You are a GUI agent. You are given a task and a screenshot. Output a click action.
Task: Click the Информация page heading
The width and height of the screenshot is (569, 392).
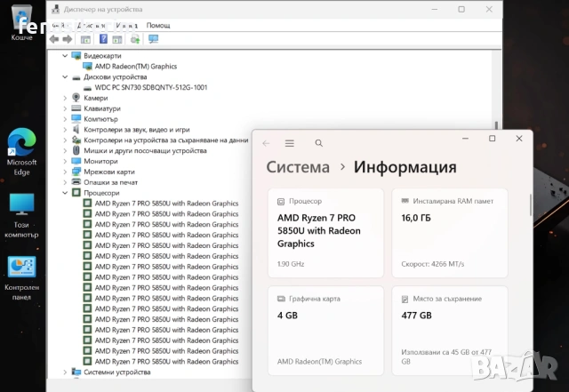[405, 167]
